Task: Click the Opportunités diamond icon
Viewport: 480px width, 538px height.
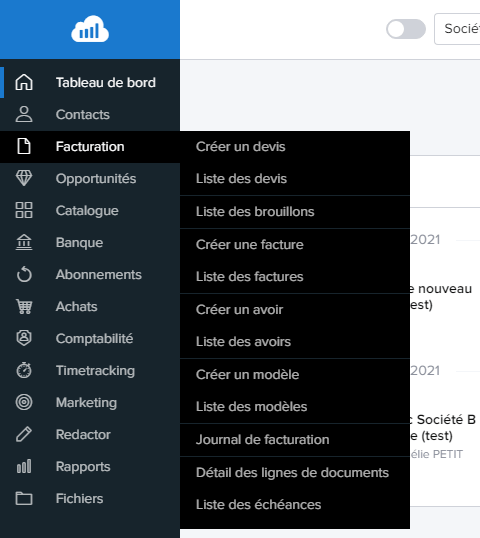Action: (24, 178)
